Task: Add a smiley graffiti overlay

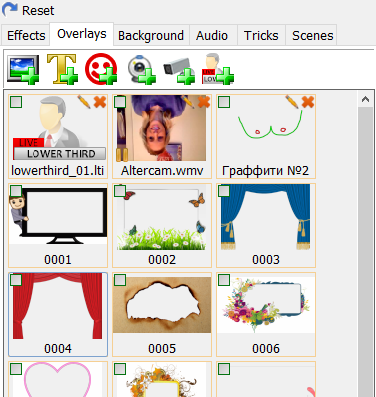Action: point(101,69)
